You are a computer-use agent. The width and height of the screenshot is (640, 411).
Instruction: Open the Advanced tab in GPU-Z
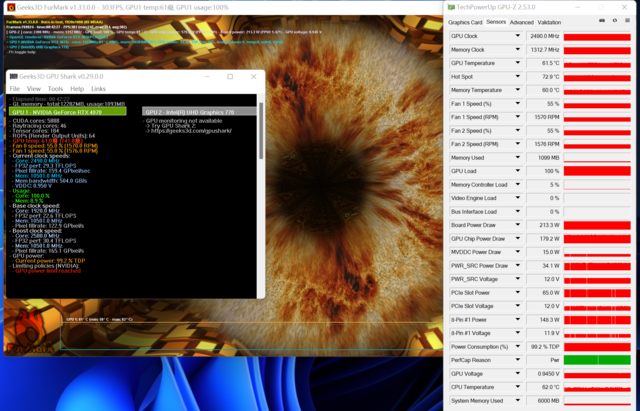coord(521,21)
